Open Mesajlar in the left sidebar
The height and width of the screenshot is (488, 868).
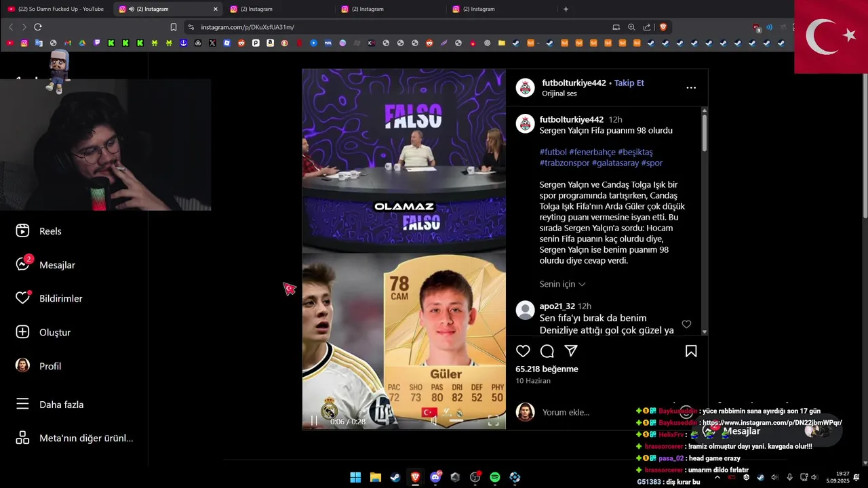(45, 264)
